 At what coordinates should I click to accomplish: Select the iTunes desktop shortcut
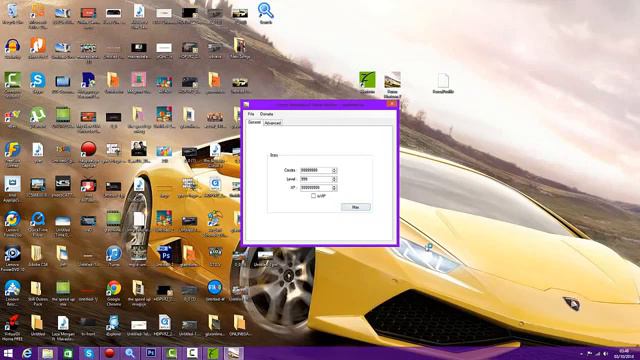point(113,256)
